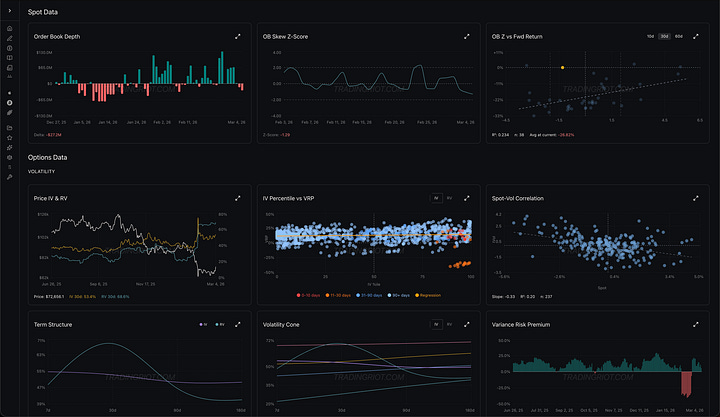Toggle the Regression legend entry

click(428, 295)
